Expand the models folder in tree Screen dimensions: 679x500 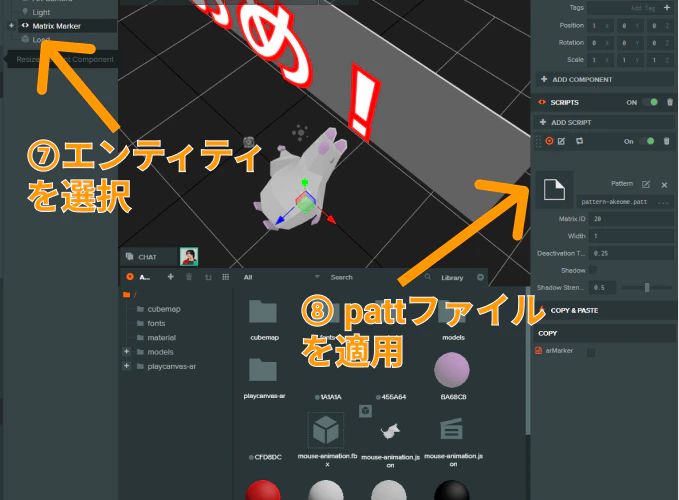[x=126, y=352]
